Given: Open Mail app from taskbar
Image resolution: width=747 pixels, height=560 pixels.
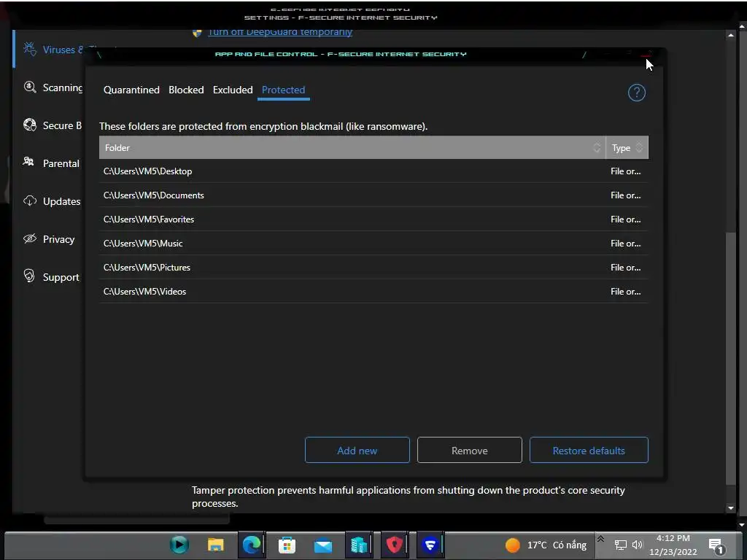Looking at the screenshot, I should [x=323, y=545].
